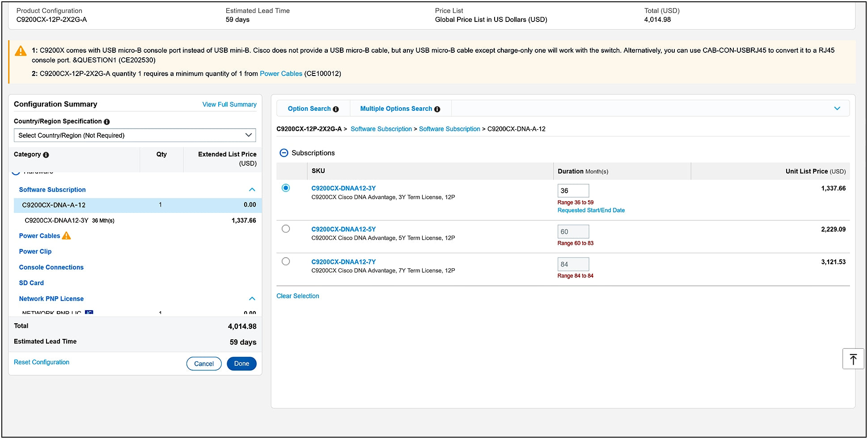This screenshot has height=439, width=868.
Task: Click the Option Search info icon
Action: [336, 109]
